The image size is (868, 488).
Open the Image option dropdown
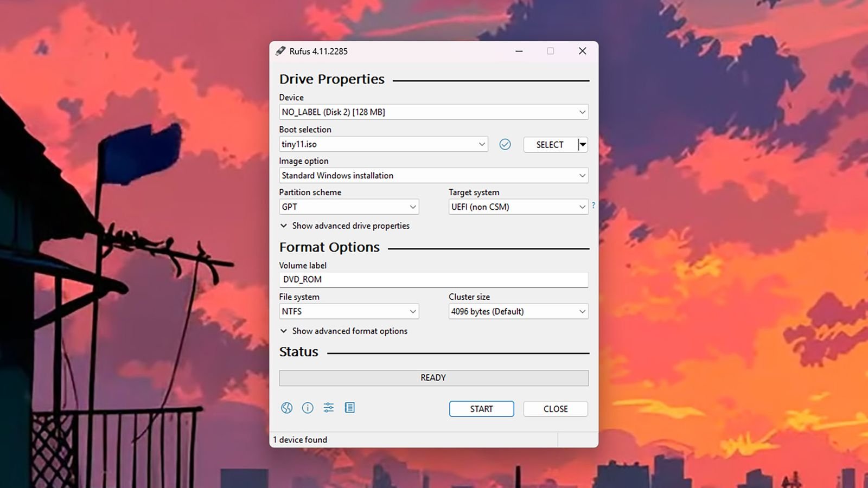point(433,176)
